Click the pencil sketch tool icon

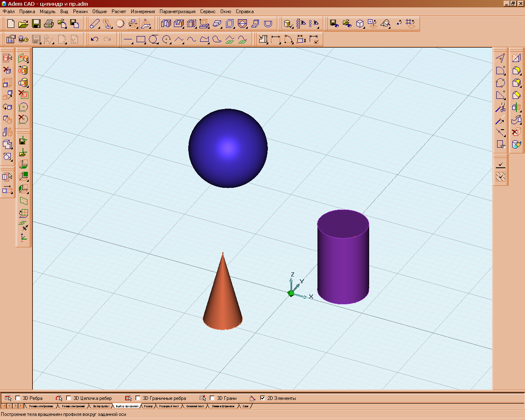coord(95,24)
